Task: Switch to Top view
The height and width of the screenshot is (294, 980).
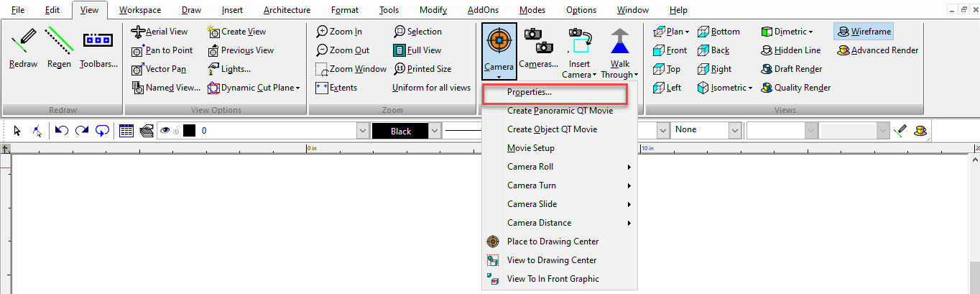Action: pyautogui.click(x=666, y=69)
